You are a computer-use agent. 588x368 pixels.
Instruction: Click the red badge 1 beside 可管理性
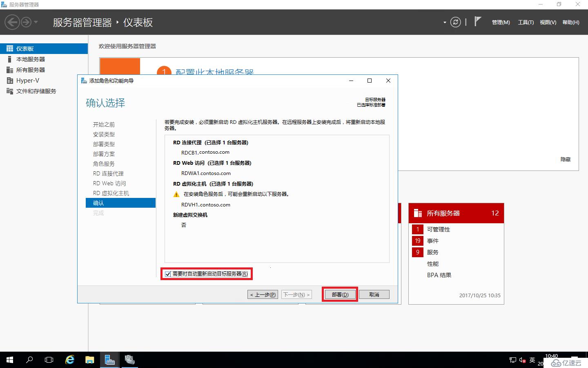pyautogui.click(x=418, y=229)
